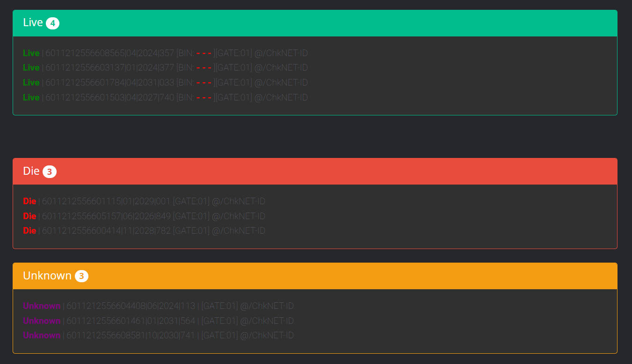Click red BIN dashes in row ending 033
Screen dimensions: 632x364
point(204,83)
